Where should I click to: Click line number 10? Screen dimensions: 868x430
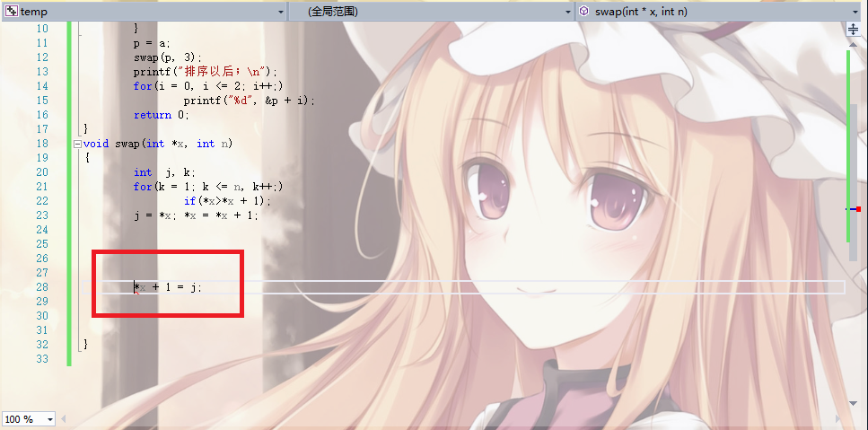tap(41, 29)
